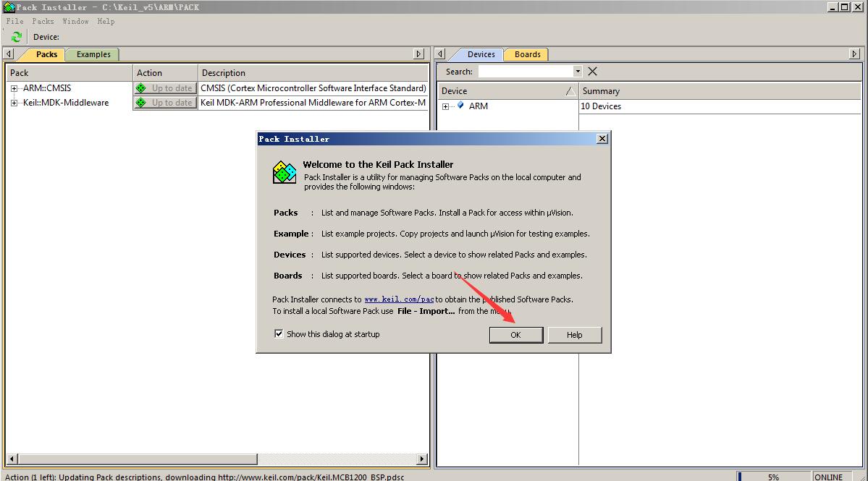
Task: Switch to the Examples tab
Action: coord(93,54)
